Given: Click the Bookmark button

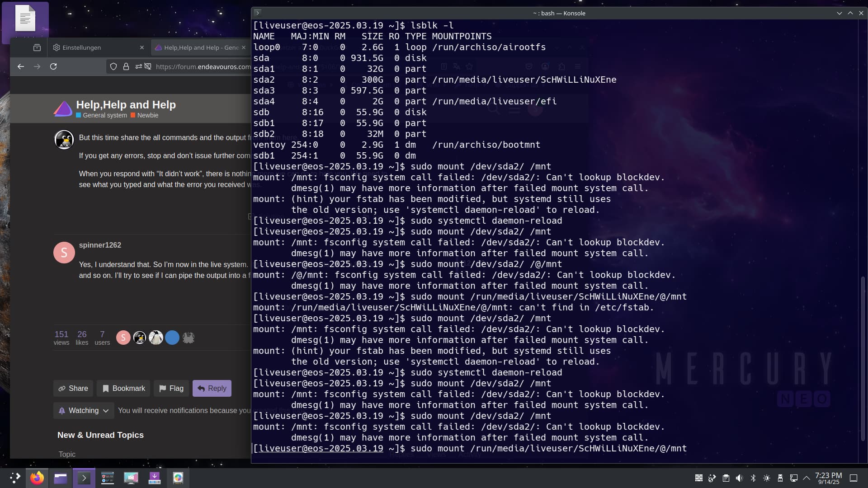Looking at the screenshot, I should click(124, 388).
